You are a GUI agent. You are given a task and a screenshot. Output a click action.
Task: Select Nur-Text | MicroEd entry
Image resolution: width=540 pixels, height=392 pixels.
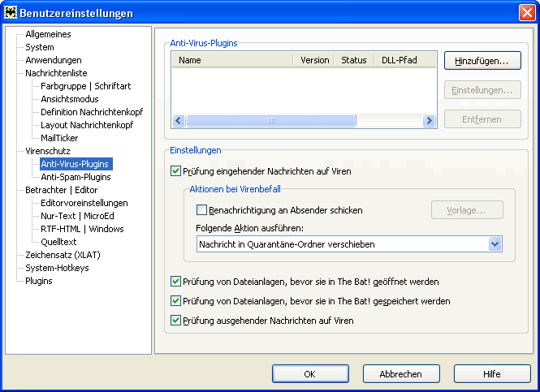tap(77, 216)
